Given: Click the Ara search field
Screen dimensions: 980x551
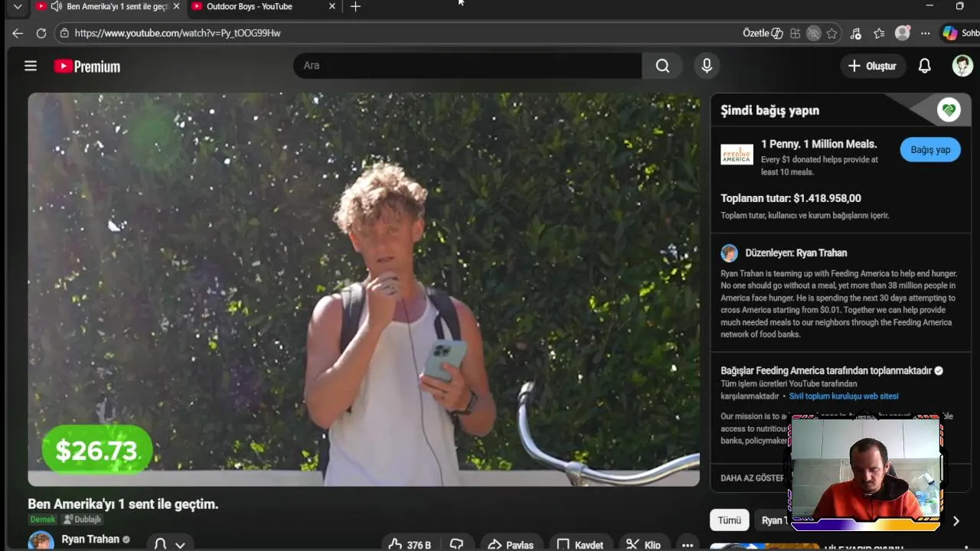Looking at the screenshot, I should pos(467,66).
